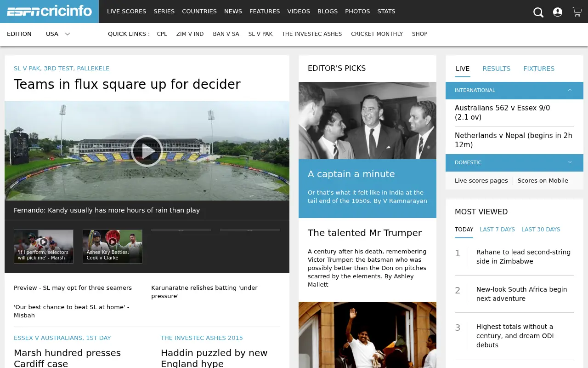588x368 pixels.
Task: Open Netherlands v Nepal match link
Action: (x=514, y=140)
